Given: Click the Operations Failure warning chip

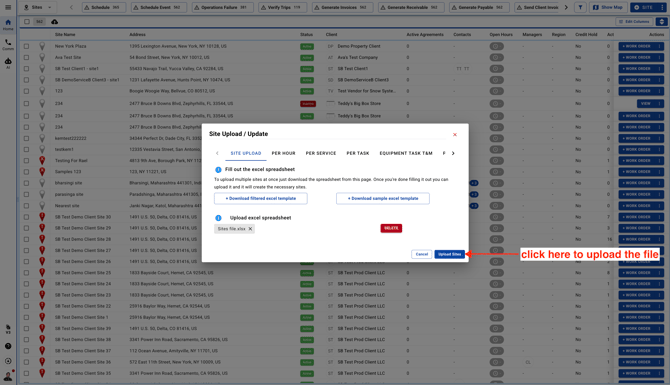Looking at the screenshot, I should (222, 7).
